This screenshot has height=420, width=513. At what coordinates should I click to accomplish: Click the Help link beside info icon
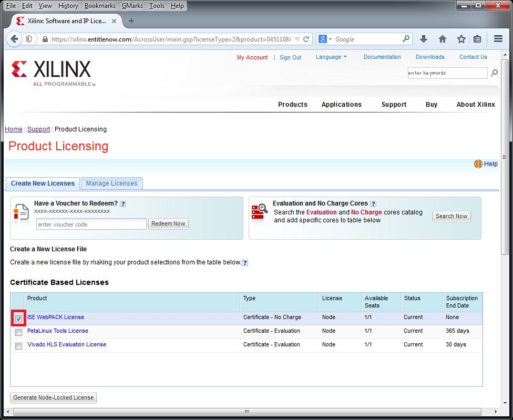tap(491, 164)
